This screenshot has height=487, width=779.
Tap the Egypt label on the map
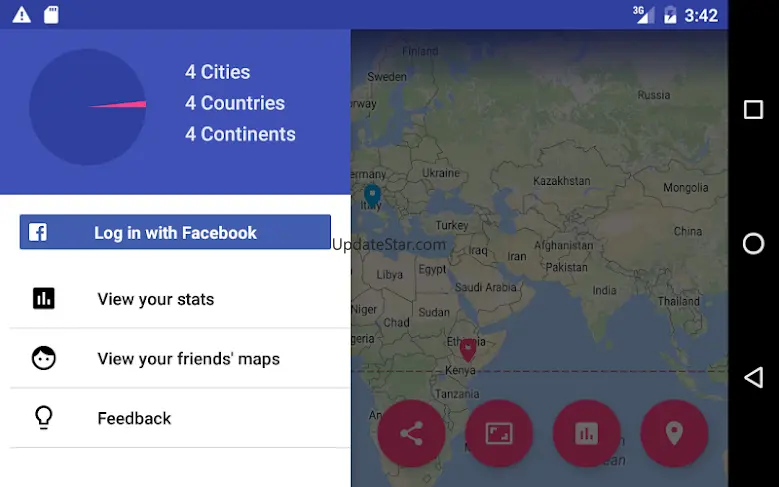[x=432, y=269]
